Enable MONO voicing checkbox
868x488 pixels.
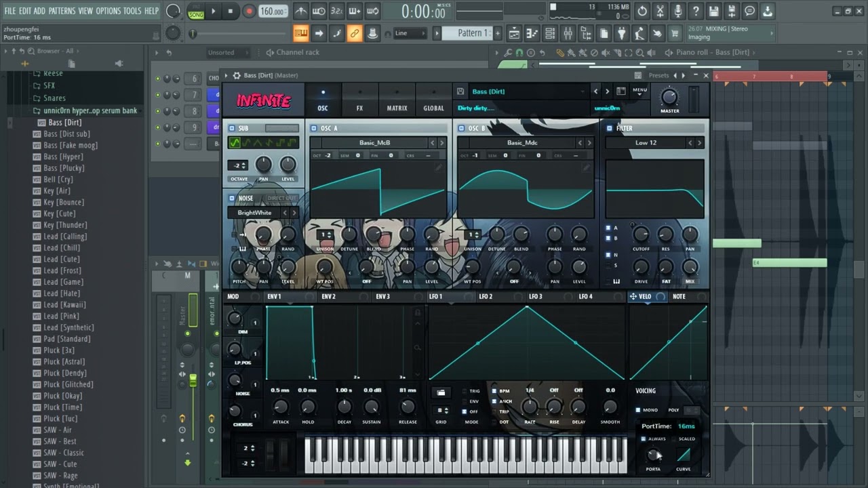(638, 410)
